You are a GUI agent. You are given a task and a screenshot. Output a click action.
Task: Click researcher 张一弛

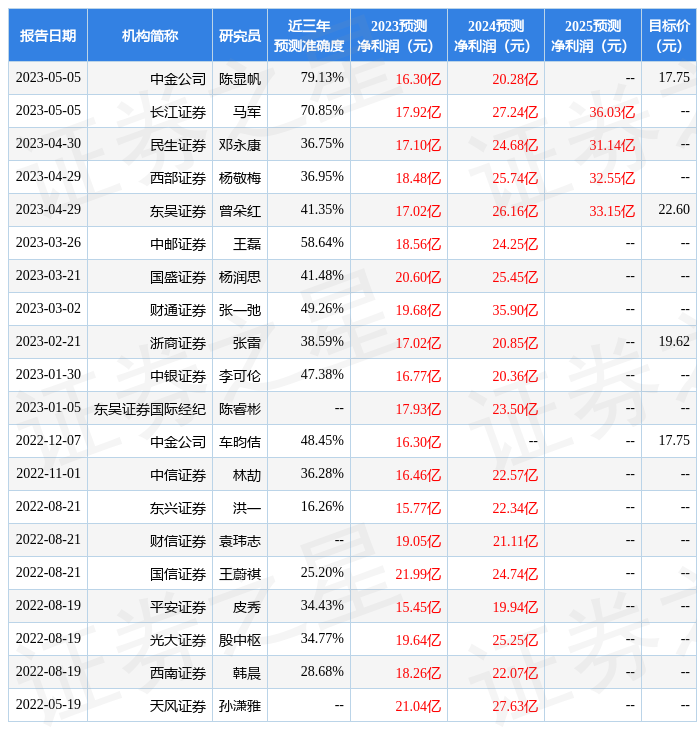pyautogui.click(x=240, y=311)
